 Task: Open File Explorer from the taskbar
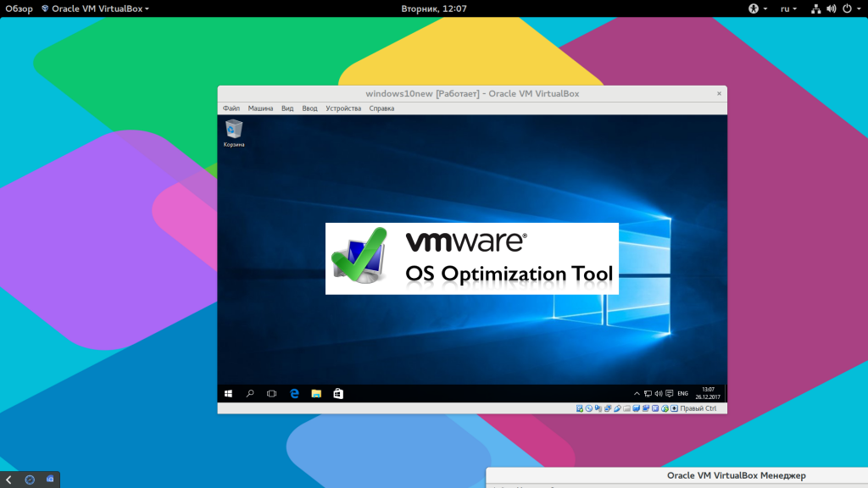316,394
